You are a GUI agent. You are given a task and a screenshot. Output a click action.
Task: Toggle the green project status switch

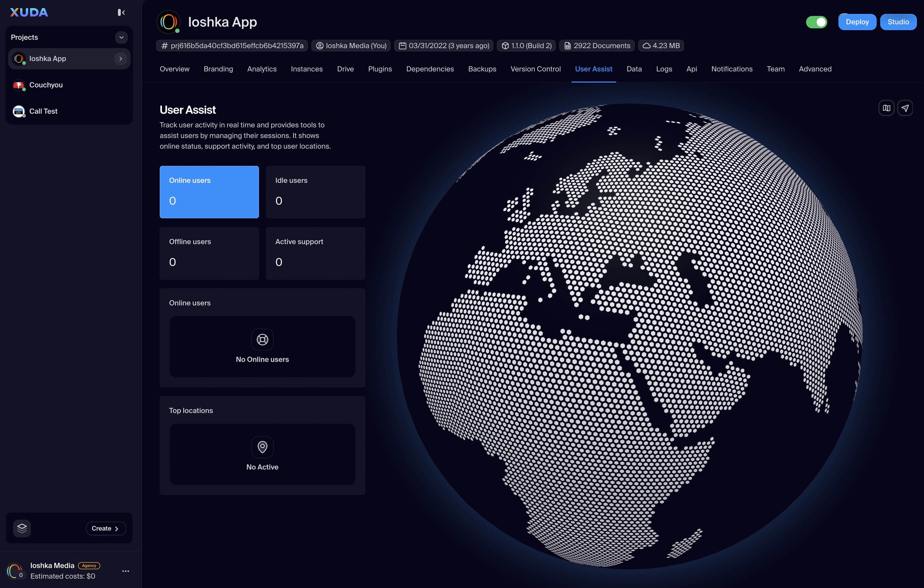point(816,22)
